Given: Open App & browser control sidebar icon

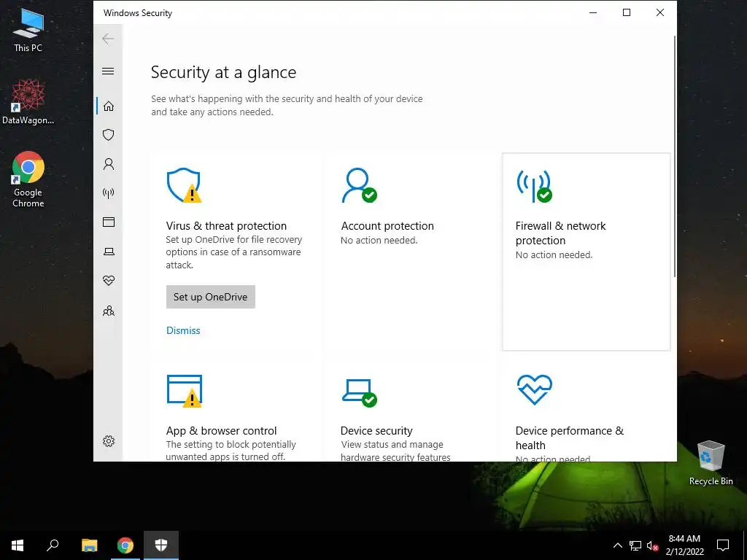Looking at the screenshot, I should pos(109,222).
